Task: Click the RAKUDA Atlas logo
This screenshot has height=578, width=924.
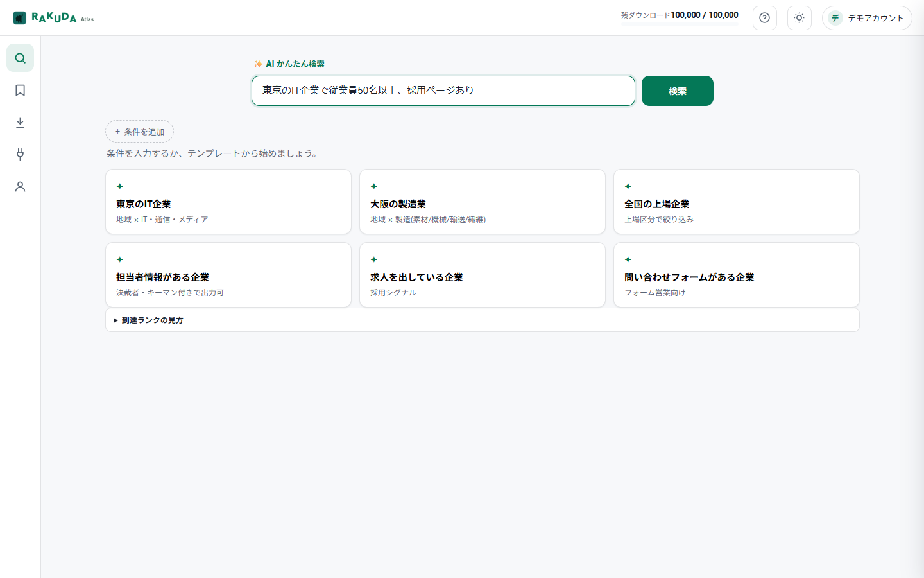Action: coord(53,18)
